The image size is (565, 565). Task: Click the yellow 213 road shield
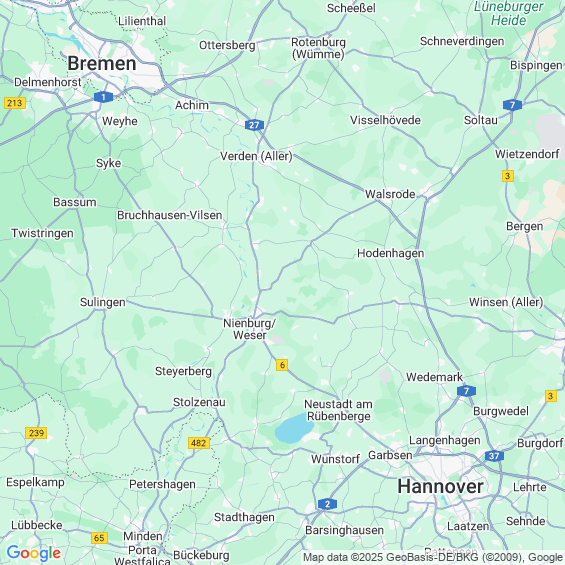pos(15,103)
